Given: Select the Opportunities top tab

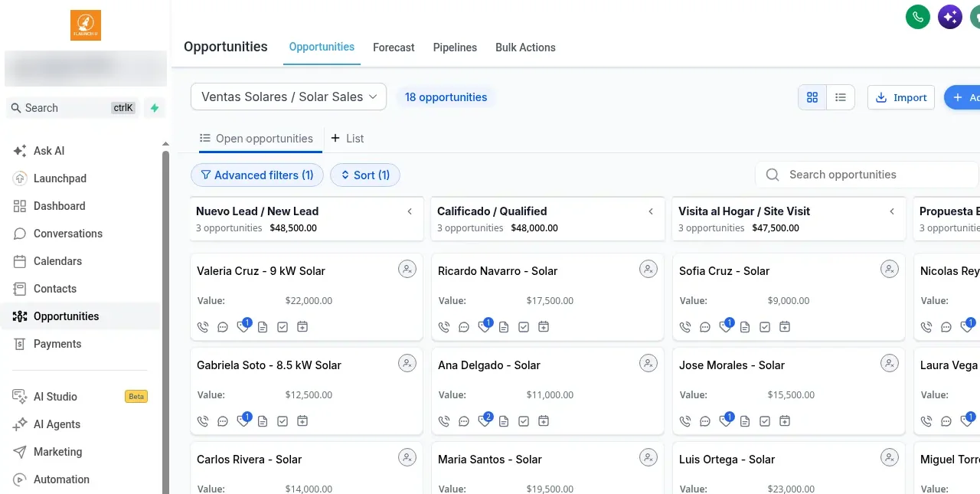Looking at the screenshot, I should pyautogui.click(x=322, y=47).
